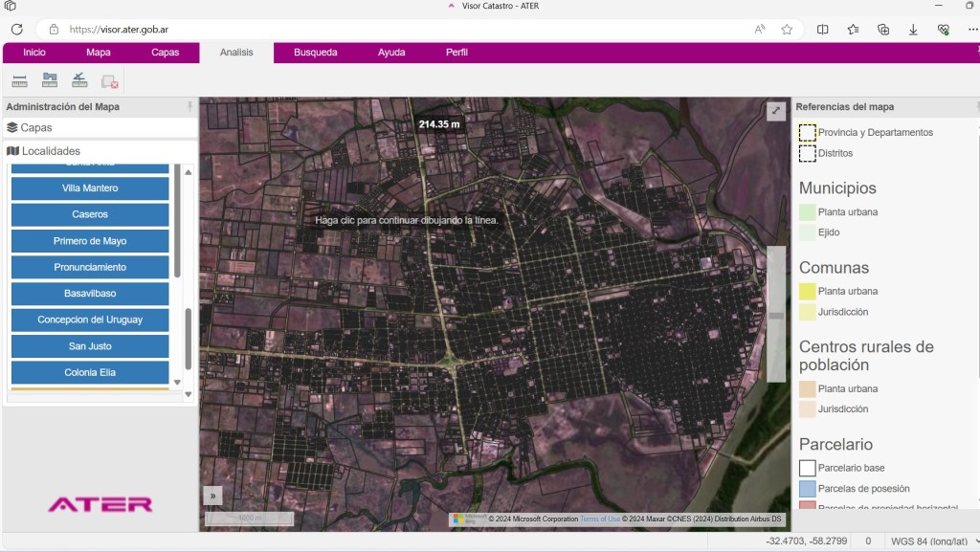980x552 pixels.
Task: Click Comunas Jurisdicción swatch
Action: 807,312
